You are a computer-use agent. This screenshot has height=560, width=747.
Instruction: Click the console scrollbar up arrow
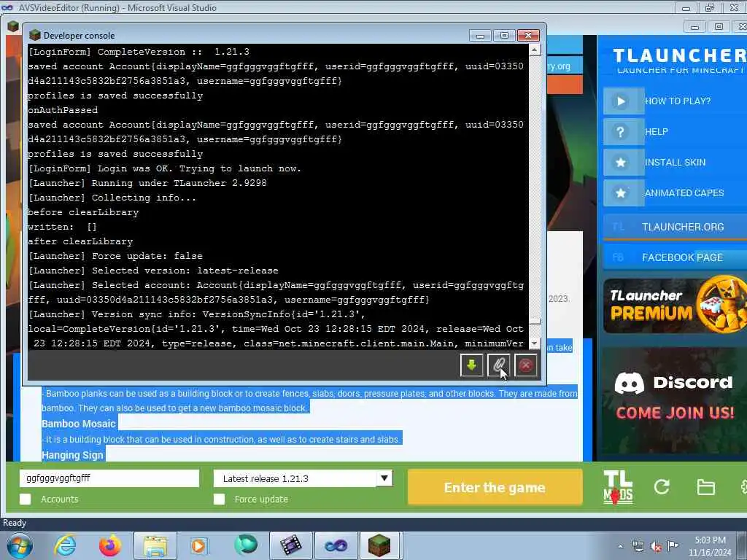point(535,50)
